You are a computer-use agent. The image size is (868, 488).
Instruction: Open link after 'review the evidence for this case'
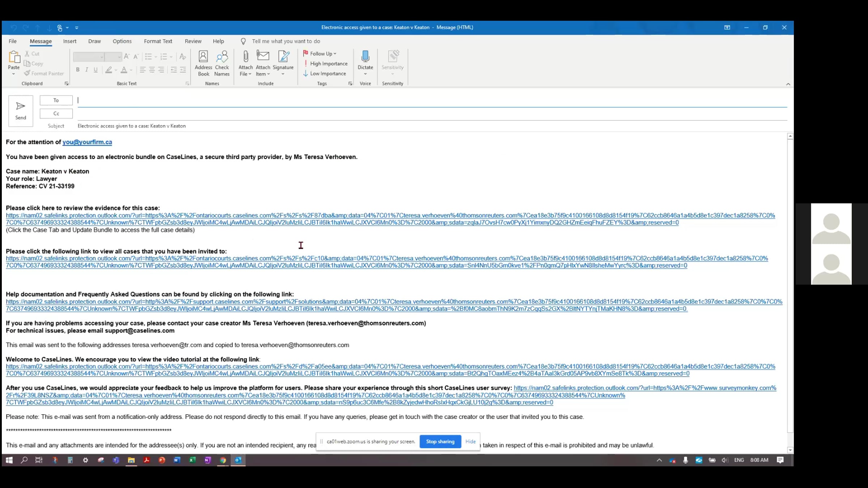(390, 219)
